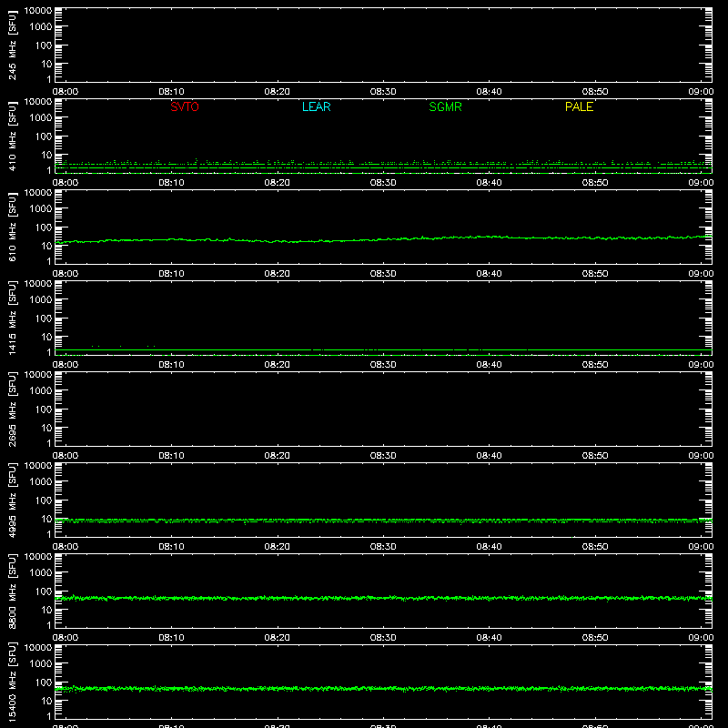The height and width of the screenshot is (728, 728).
Task: Click the 08:40 label under 410 MHz plot
Action: pos(489,183)
